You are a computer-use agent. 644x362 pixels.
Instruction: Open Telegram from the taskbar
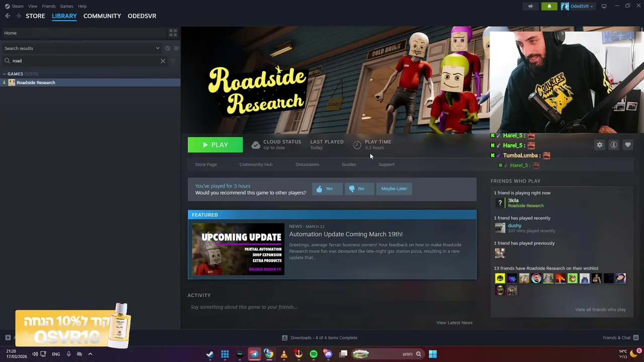pyautogui.click(x=254, y=354)
